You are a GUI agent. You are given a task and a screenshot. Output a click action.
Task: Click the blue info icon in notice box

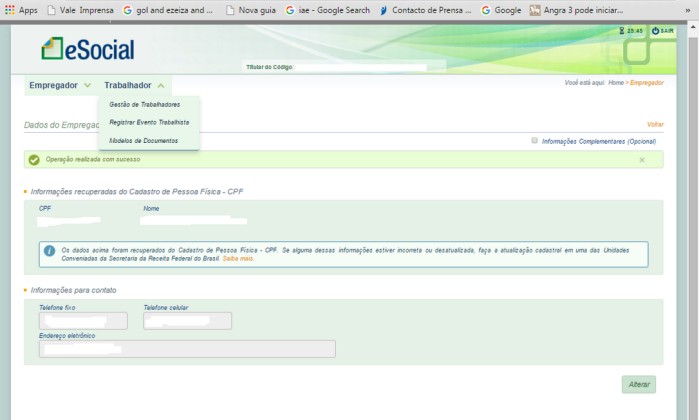tap(49, 251)
